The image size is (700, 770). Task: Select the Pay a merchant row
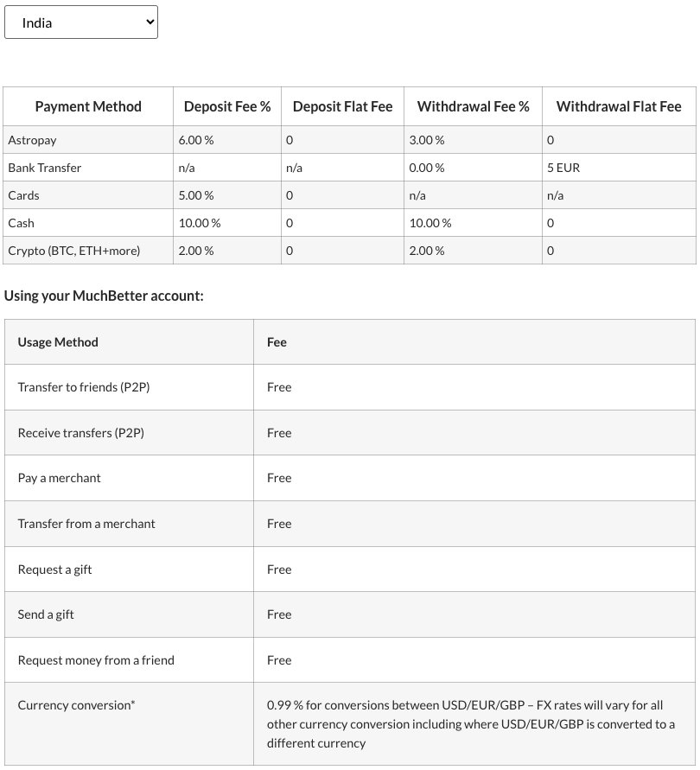pyautogui.click(x=350, y=478)
